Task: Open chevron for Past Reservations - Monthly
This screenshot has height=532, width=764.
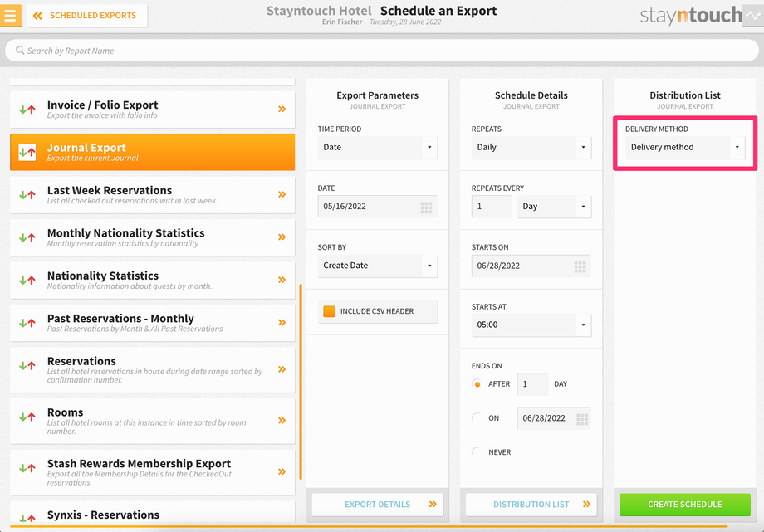Action: pos(282,323)
